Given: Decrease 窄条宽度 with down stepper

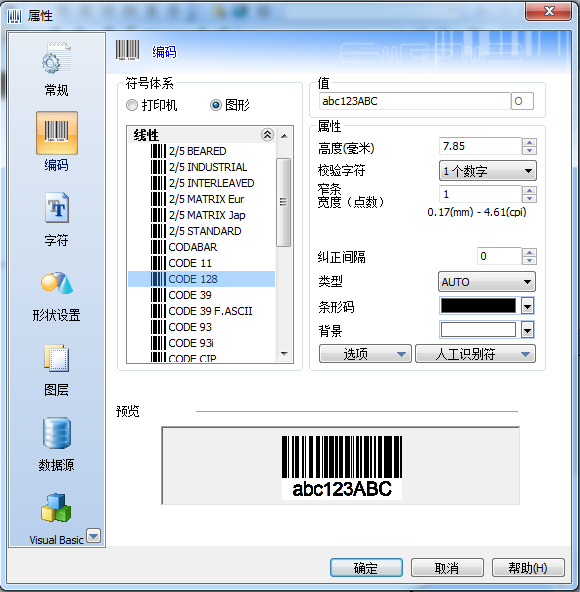Looking at the screenshot, I should coord(529,199).
